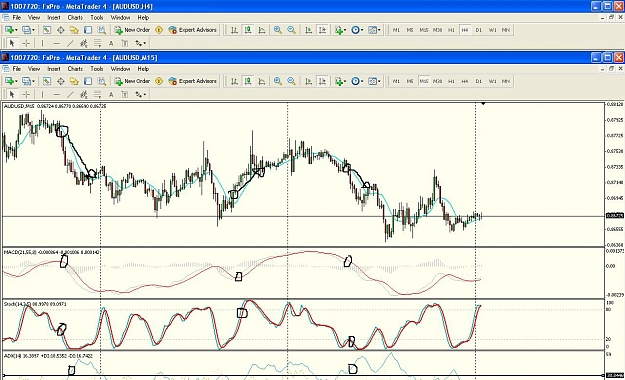Screen dimensions: 625x380
Task: Click the chart shift triangle marker on M15 chart
Action: (483, 104)
